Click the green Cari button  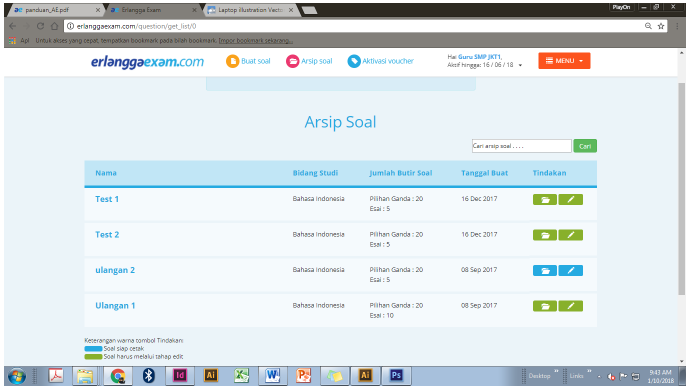point(585,146)
